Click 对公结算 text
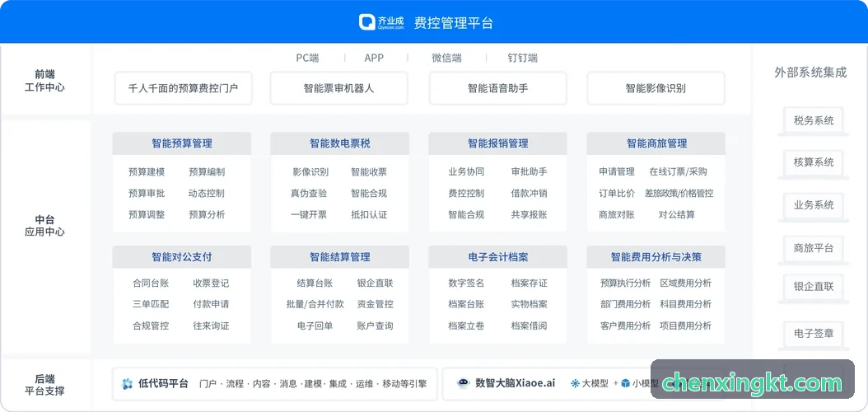Image resolution: width=868 pixels, height=412 pixels. tap(677, 214)
